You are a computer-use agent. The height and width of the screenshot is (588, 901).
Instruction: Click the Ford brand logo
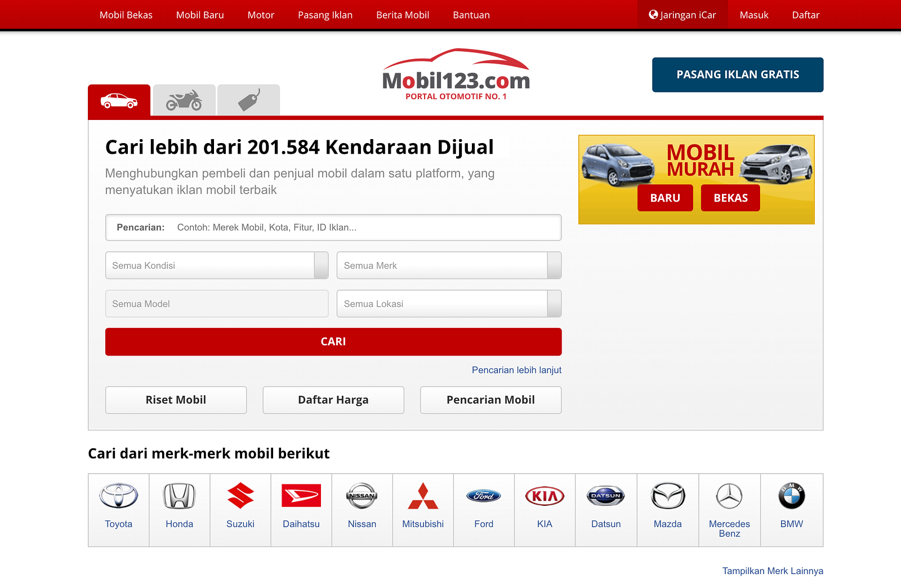(484, 496)
